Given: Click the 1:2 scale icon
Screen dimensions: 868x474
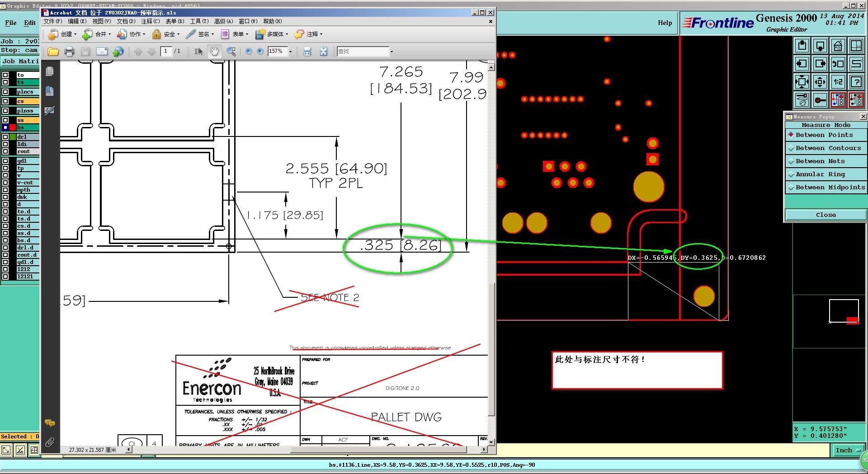Looking at the screenshot, I should coord(838,82).
